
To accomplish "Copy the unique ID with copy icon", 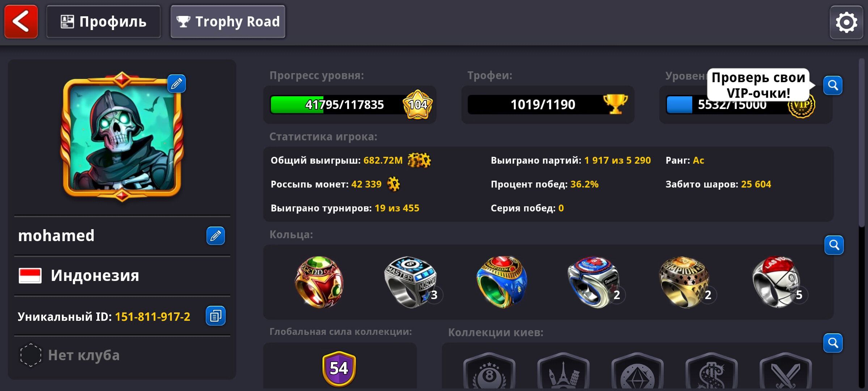I will (x=216, y=316).
